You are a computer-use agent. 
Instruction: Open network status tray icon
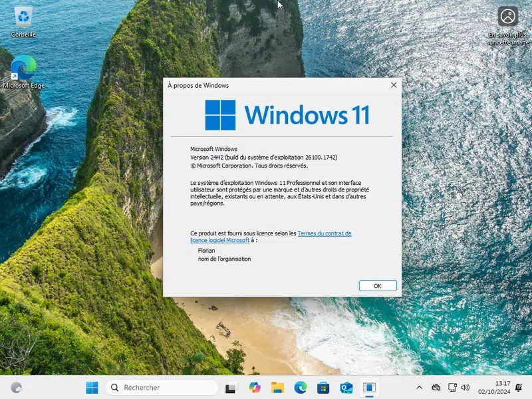pyautogui.click(x=452, y=388)
